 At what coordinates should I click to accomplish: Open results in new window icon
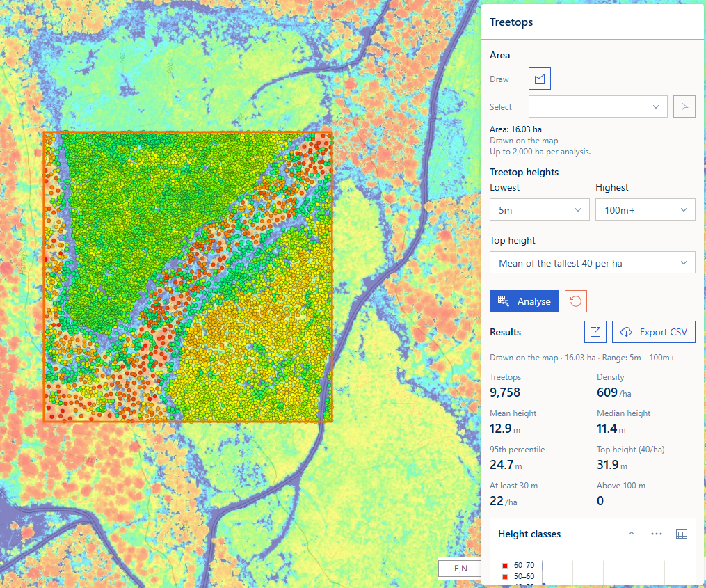point(595,332)
